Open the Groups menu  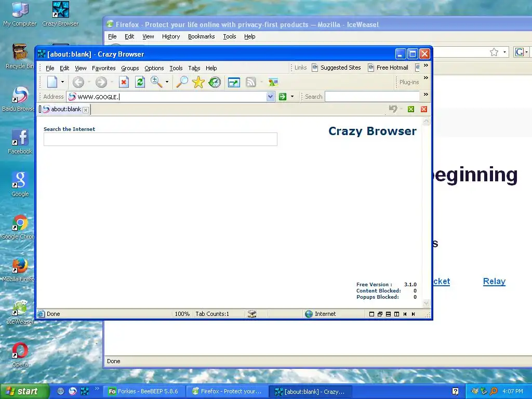[x=130, y=68]
